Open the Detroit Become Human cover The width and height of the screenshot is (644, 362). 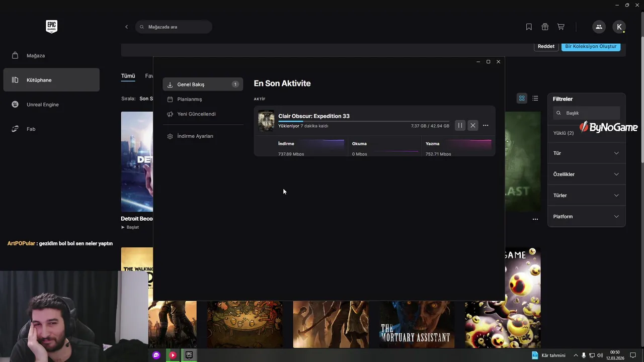coord(137,161)
